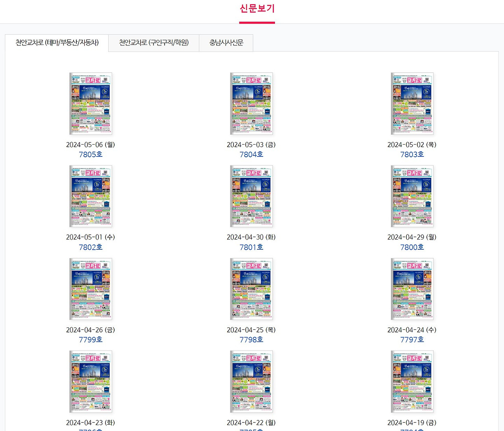Open newspaper thumbnail dated 2024-05-06
This screenshot has width=504, height=431.
pos(91,104)
